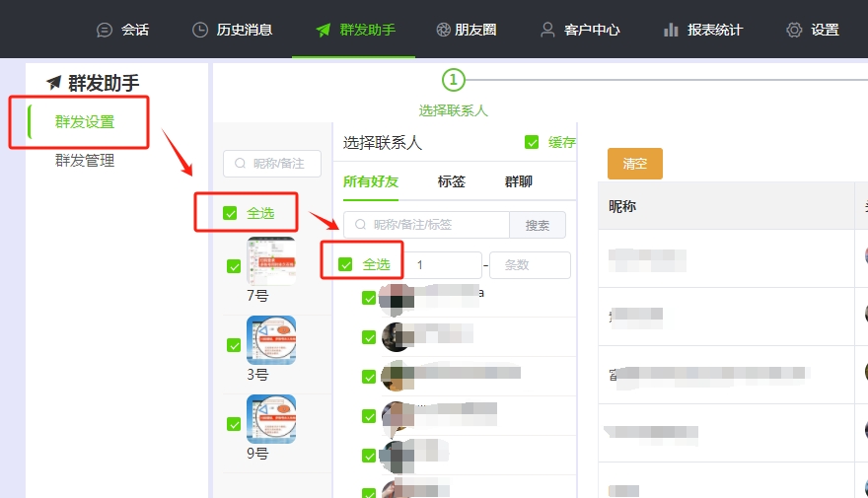Uncheck the second contact's checkbox in the friends list

pos(369,337)
